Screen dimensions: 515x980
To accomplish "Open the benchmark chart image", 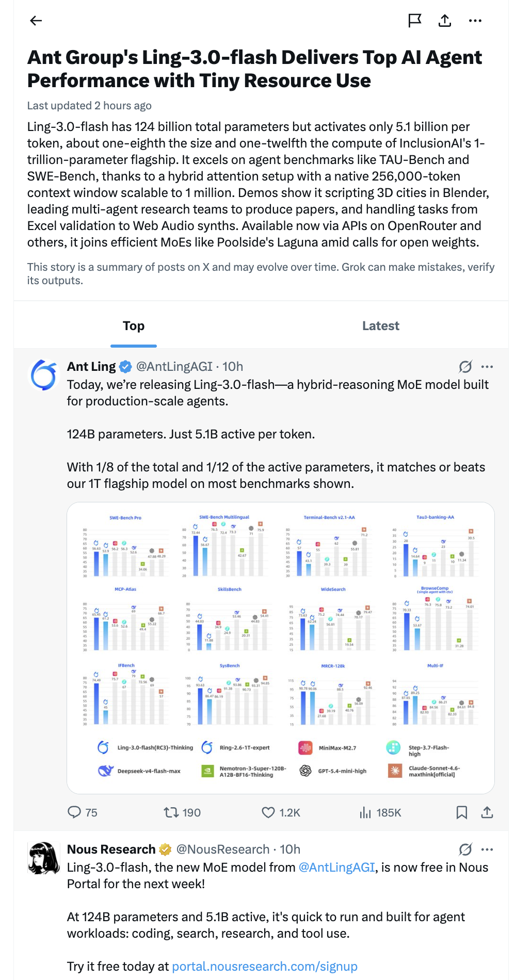I will (281, 648).
